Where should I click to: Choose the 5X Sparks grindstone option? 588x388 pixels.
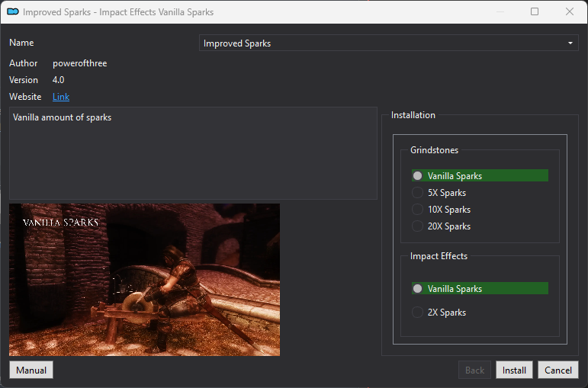[417, 193]
